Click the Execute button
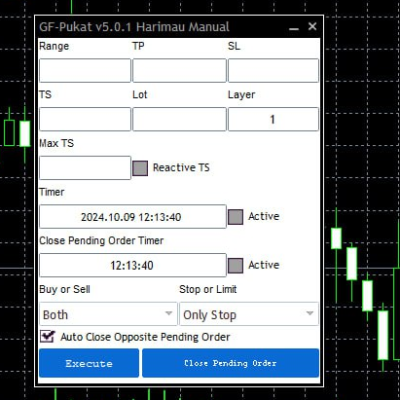Screen dimensions: 400x400 89,363
